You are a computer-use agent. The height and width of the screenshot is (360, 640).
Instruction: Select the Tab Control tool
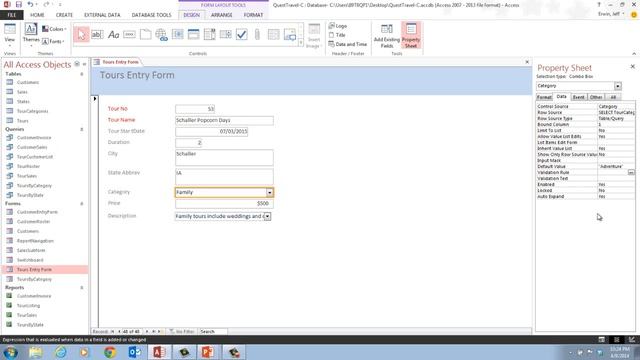pyautogui.click(x=145, y=35)
